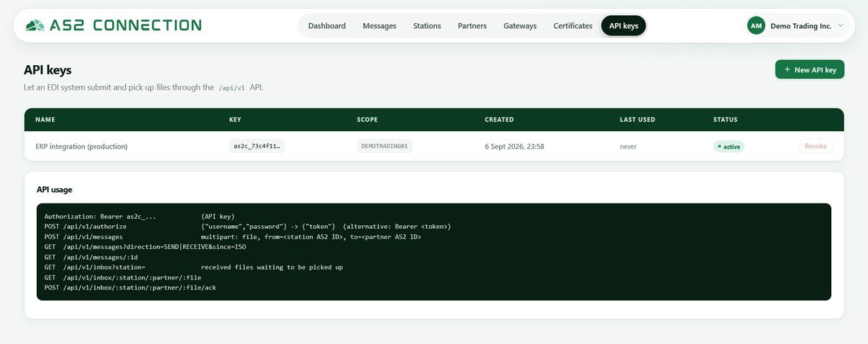This screenshot has height=344, width=868.
Task: Click the New API key button
Action: 809,70
